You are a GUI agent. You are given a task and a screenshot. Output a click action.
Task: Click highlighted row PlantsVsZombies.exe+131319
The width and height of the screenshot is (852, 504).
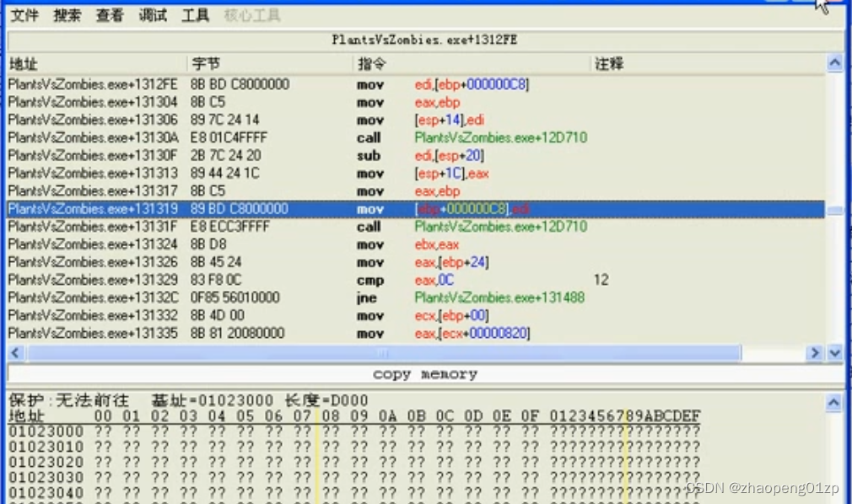416,208
